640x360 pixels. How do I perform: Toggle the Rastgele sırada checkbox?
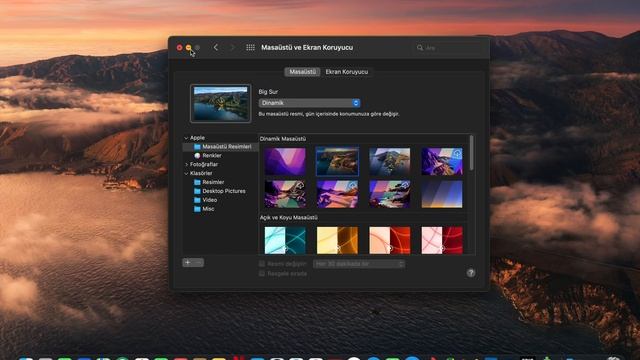(262, 273)
